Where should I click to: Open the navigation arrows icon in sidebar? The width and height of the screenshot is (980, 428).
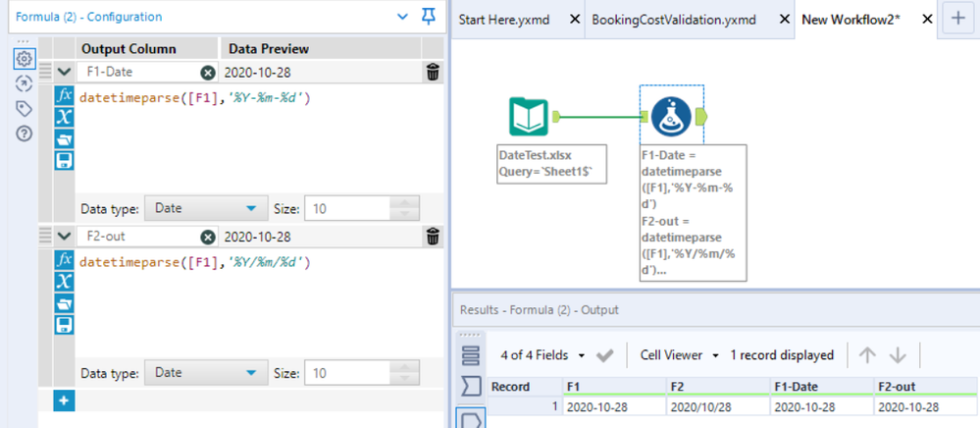coord(24,83)
